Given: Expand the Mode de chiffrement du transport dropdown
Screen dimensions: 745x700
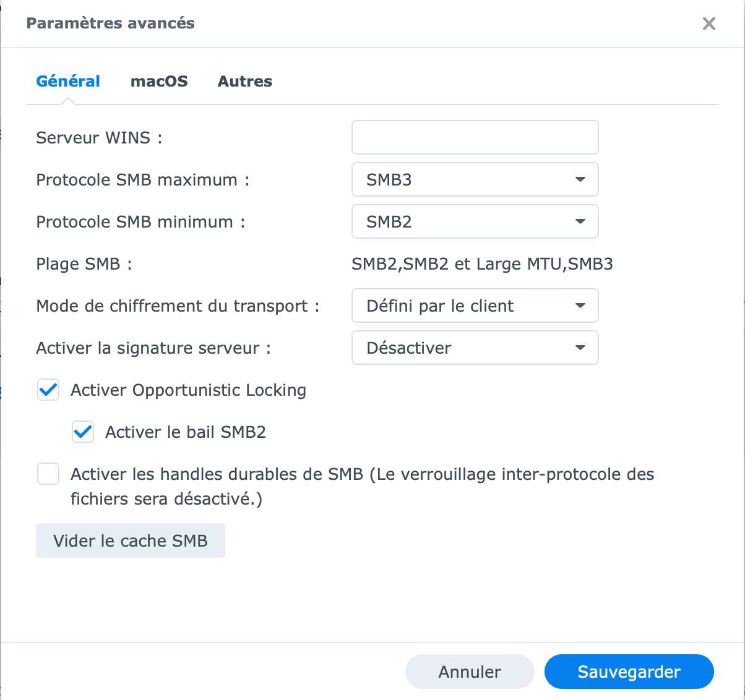Looking at the screenshot, I should click(x=475, y=305).
